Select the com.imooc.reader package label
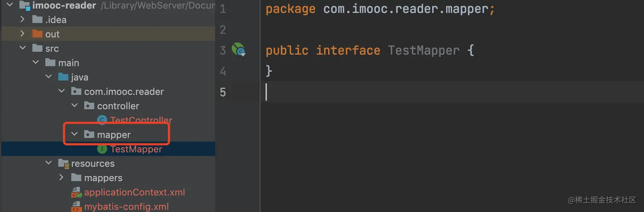This screenshot has width=644, height=212. coord(124,92)
